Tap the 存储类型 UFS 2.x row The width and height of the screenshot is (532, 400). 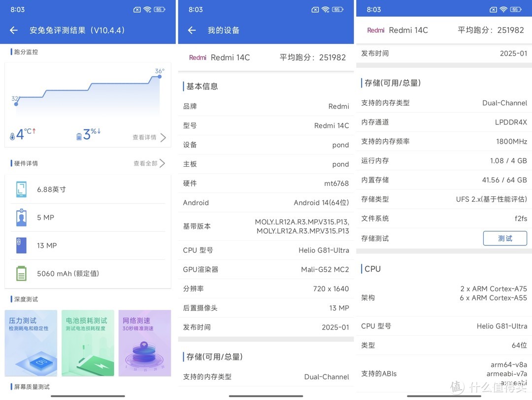click(444, 199)
